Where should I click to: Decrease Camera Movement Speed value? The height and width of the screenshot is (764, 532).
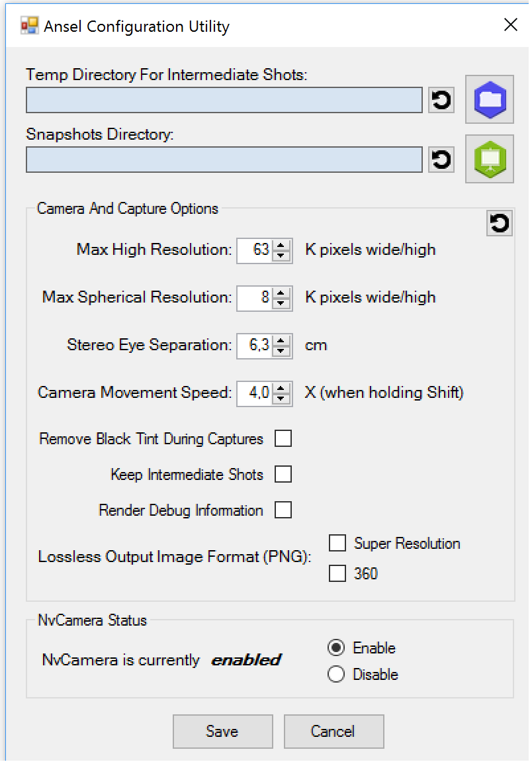tap(282, 398)
